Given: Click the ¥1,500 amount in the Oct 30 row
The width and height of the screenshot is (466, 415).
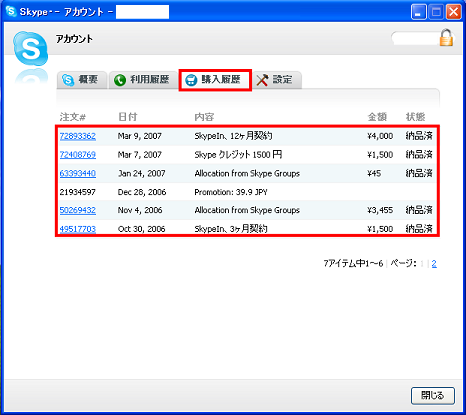Looking at the screenshot, I should [380, 229].
